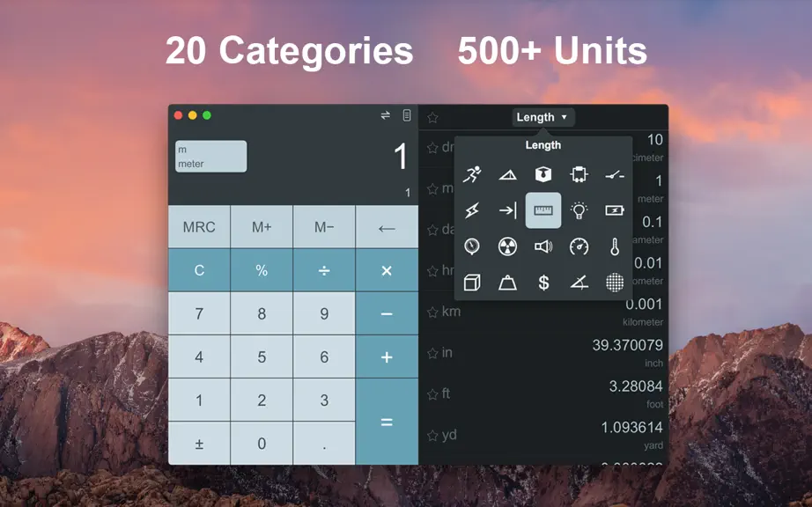Pick the Weight mass category icon
The image size is (812, 507).
click(507, 283)
